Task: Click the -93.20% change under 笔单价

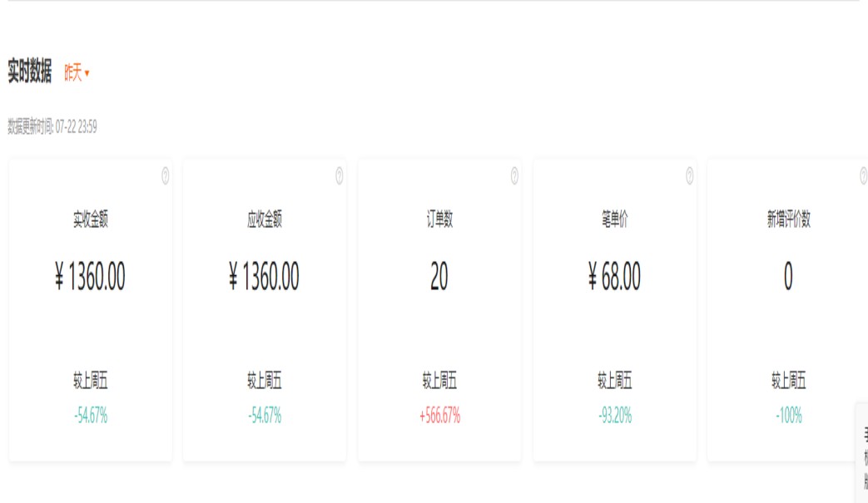Action: pos(614,416)
